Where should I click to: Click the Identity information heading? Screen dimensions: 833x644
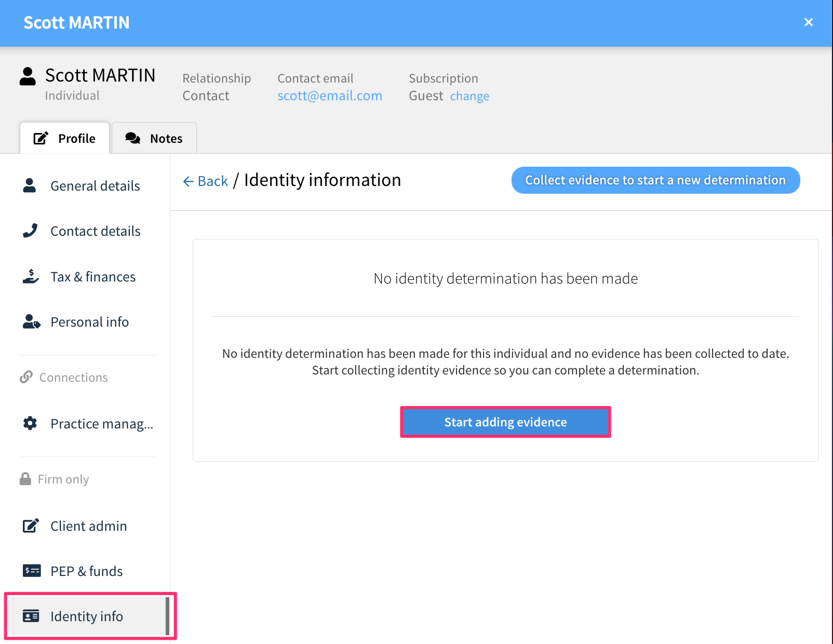point(323,180)
